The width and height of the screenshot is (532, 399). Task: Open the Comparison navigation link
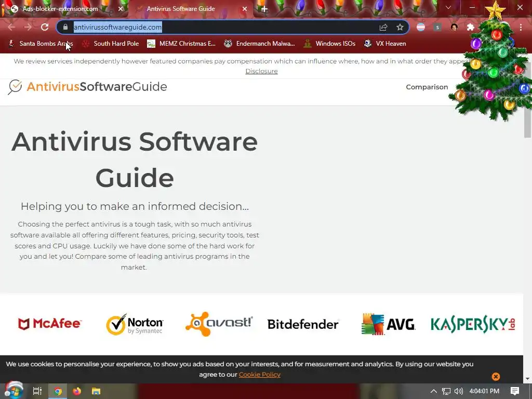[427, 87]
